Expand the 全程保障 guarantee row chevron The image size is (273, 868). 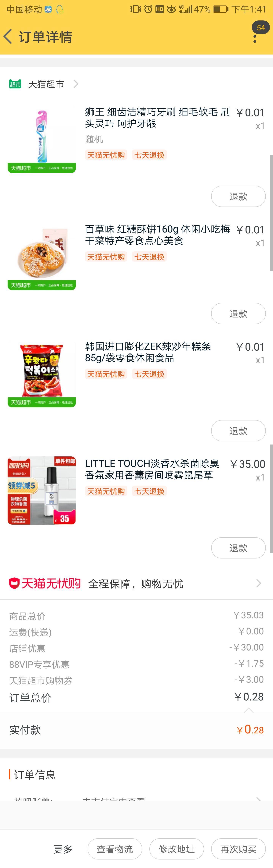tap(258, 583)
